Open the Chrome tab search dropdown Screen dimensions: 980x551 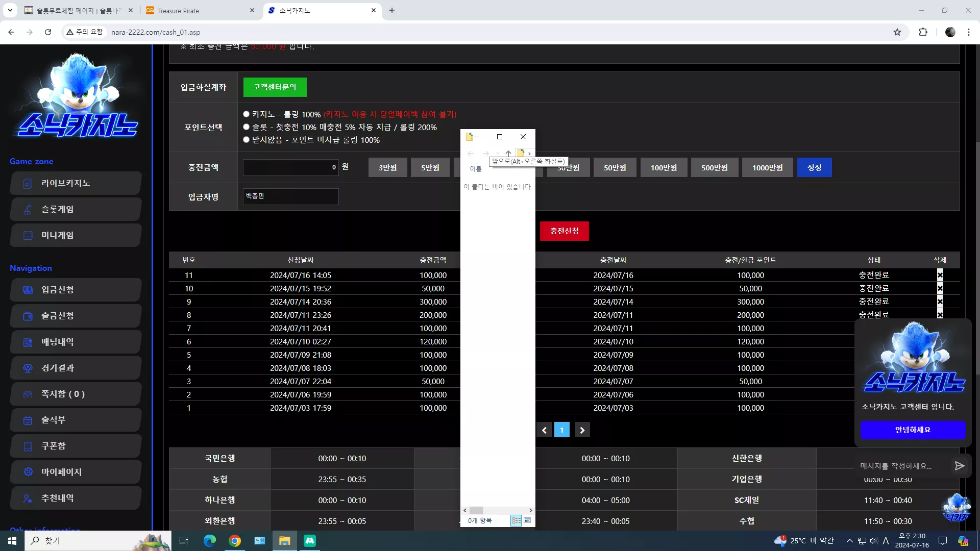click(x=10, y=10)
